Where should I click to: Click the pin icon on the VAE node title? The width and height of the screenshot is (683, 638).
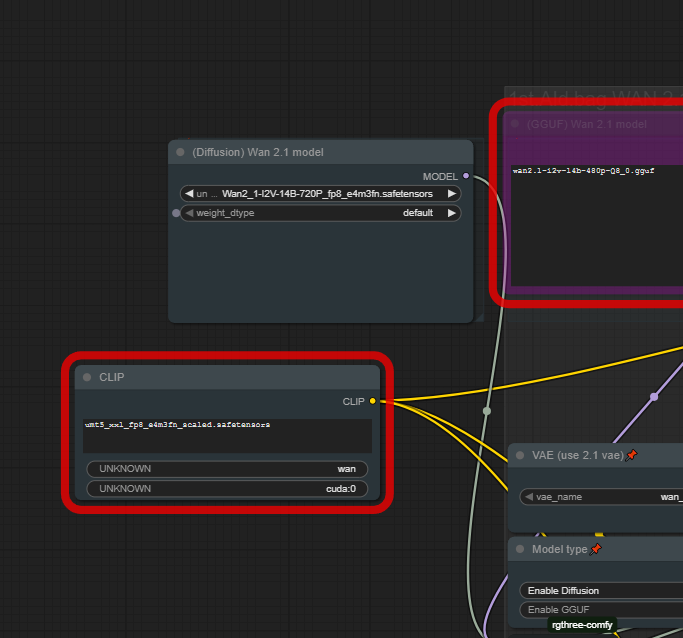pos(631,455)
